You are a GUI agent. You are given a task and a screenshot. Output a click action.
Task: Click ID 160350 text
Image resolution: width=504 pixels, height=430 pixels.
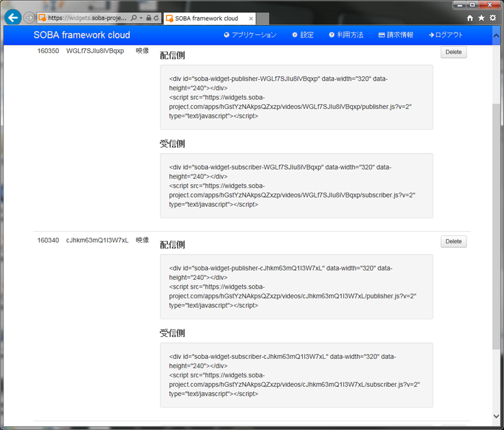coord(48,51)
